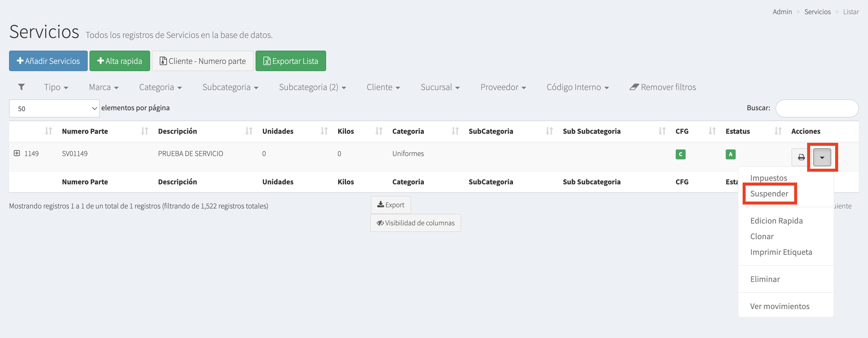Image resolution: width=868 pixels, height=338 pixels.
Task: Select Clonar from the actions menu
Action: click(762, 236)
